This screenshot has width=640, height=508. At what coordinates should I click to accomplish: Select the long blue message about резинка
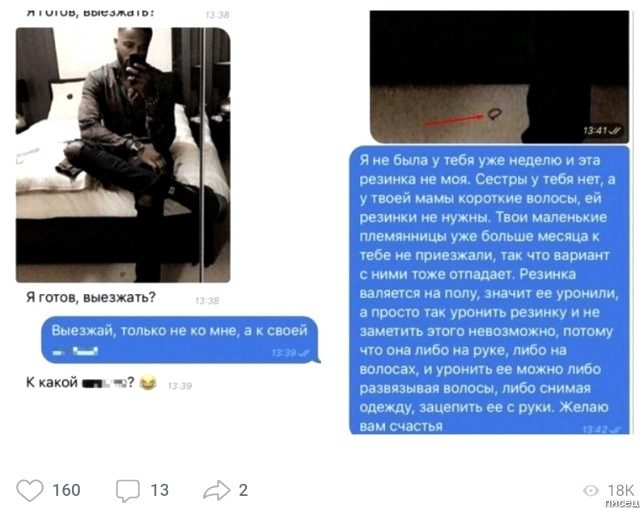coord(489,290)
